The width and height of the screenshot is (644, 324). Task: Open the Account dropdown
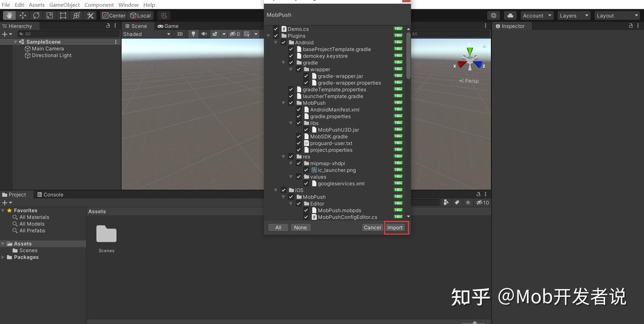pyautogui.click(x=537, y=16)
